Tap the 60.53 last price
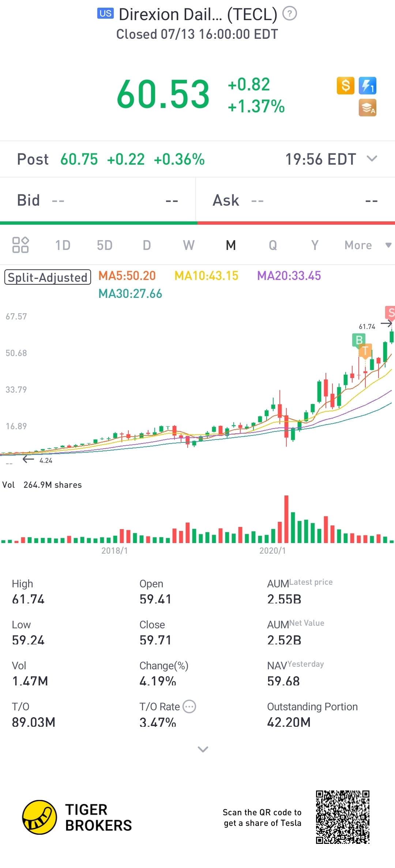The image size is (395, 868). point(163,94)
